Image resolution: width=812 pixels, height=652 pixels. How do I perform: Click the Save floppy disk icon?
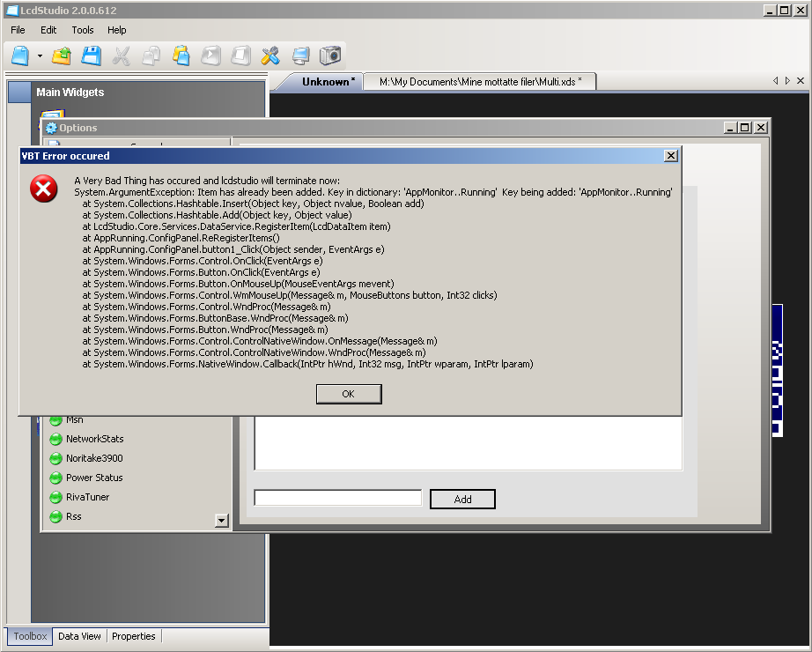click(91, 56)
